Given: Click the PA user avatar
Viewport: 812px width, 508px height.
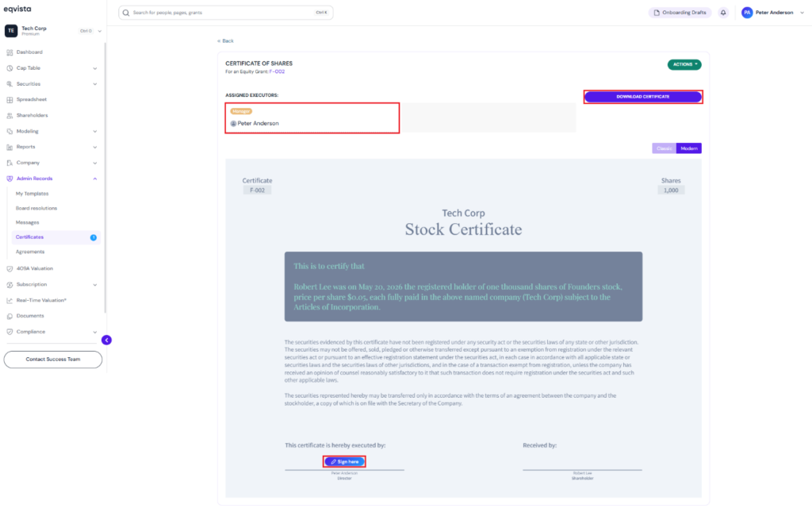Looking at the screenshot, I should coord(747,13).
